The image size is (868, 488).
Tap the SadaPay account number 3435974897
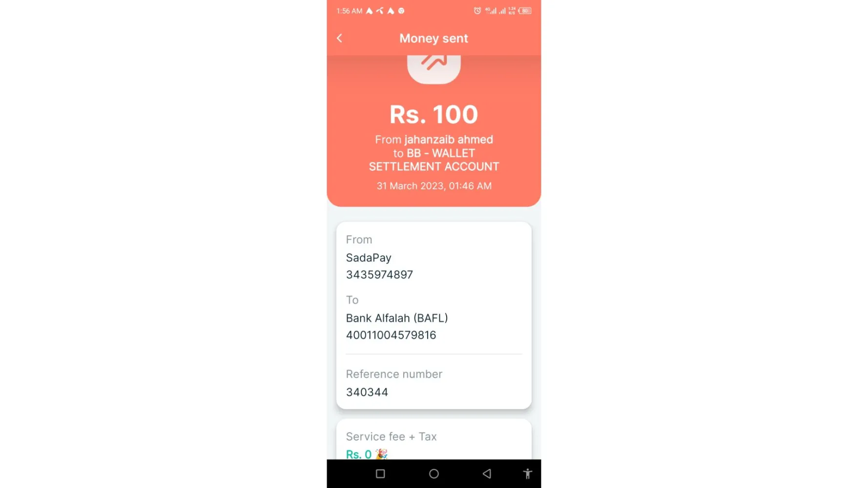click(x=379, y=275)
